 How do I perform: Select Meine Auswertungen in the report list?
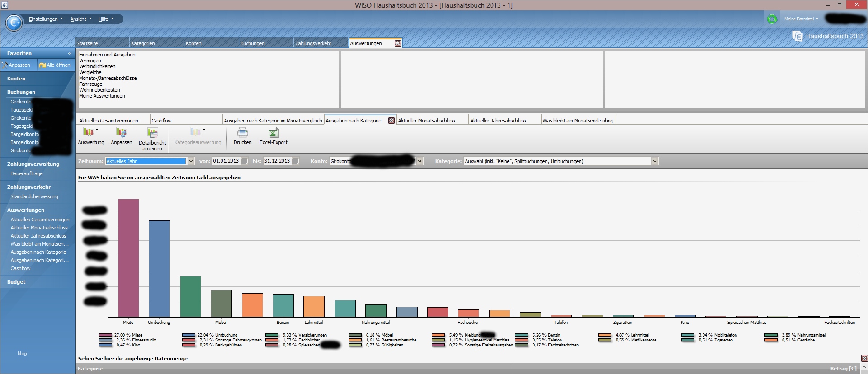(102, 96)
